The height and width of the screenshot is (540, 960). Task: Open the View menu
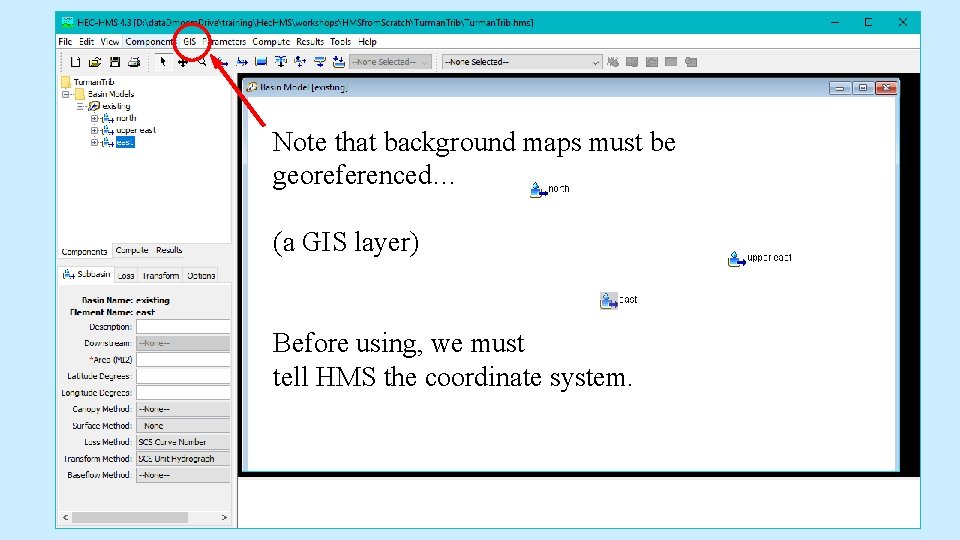tap(110, 42)
